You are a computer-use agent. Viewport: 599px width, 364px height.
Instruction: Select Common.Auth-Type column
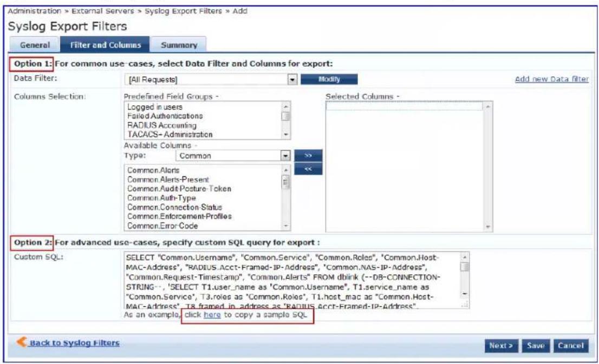click(x=161, y=197)
